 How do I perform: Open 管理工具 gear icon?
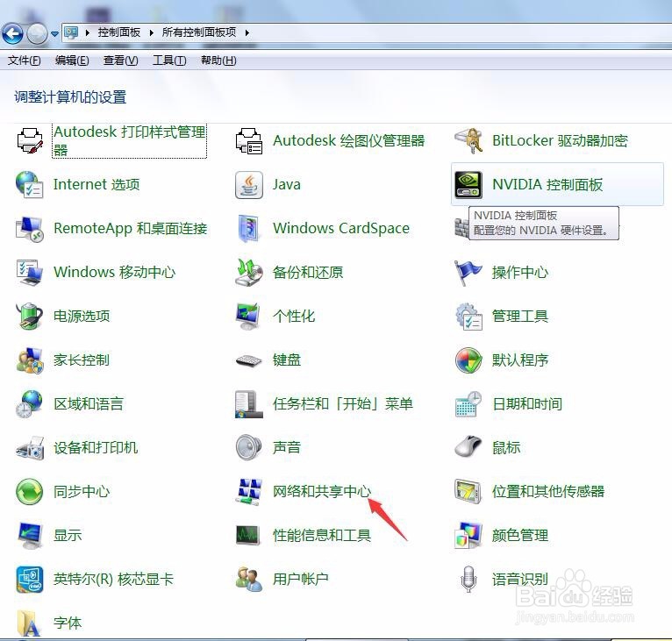click(468, 317)
